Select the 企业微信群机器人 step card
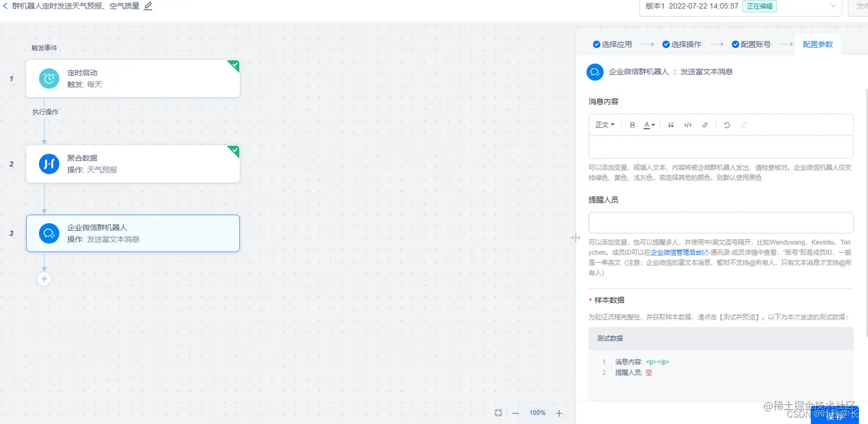Image resolution: width=868 pixels, height=424 pixels. (x=133, y=233)
